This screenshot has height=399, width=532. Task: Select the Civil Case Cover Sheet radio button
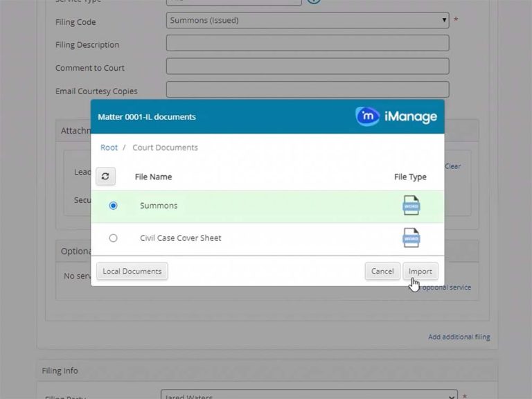[x=113, y=238]
